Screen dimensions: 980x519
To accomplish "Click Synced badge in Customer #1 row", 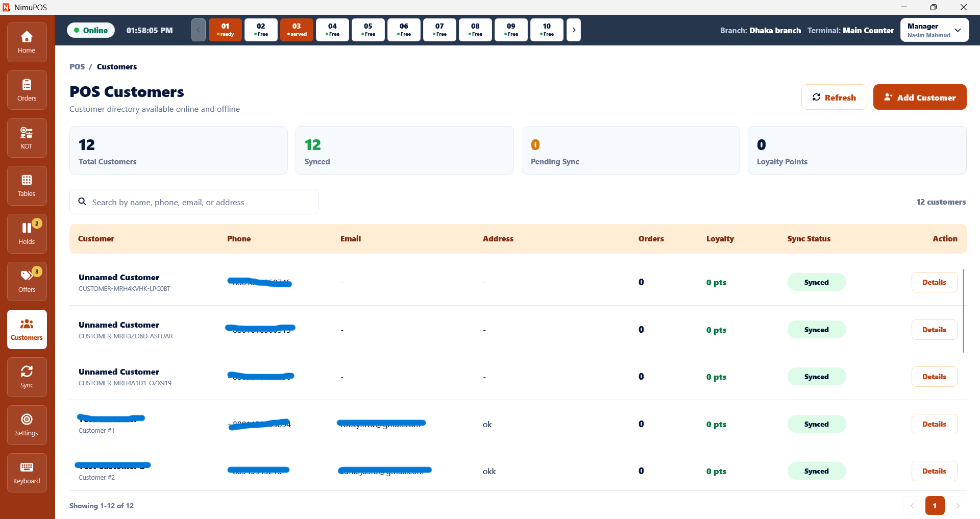I will click(817, 424).
